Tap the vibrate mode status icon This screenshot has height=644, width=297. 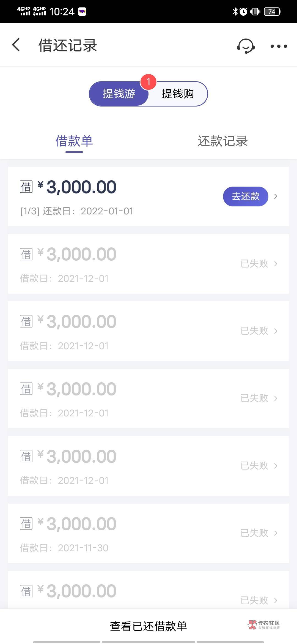(255, 12)
